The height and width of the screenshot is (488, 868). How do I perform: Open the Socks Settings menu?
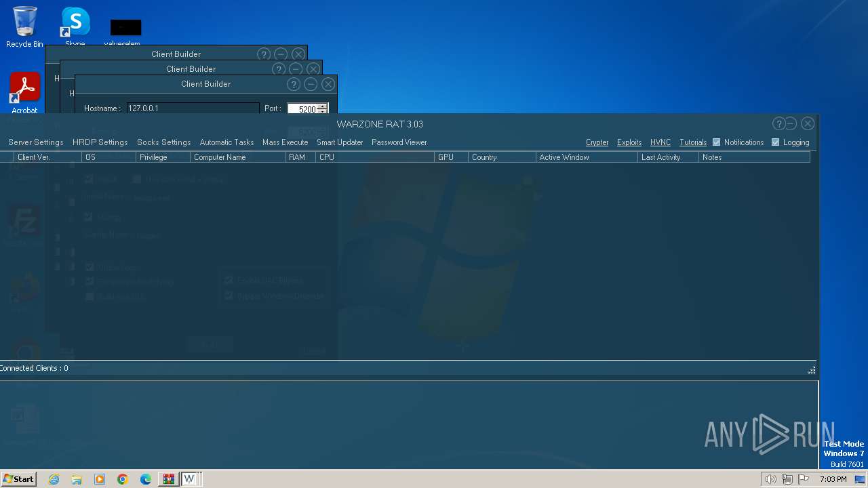coord(163,142)
